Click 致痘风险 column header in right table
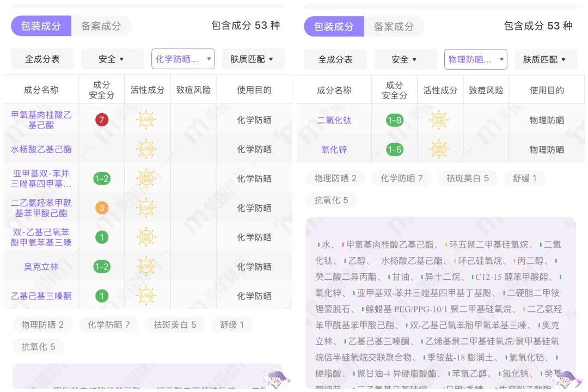Viewport: 588px width, 392px height. [486, 90]
